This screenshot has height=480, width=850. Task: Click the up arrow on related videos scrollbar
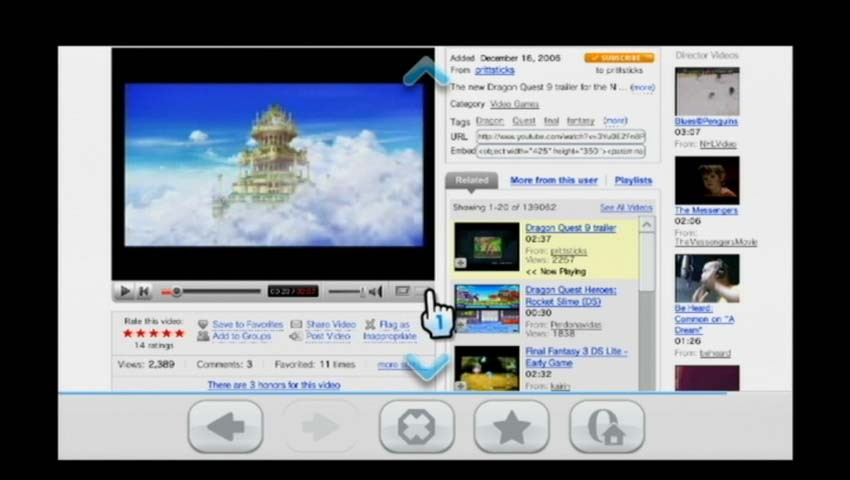coord(647,225)
